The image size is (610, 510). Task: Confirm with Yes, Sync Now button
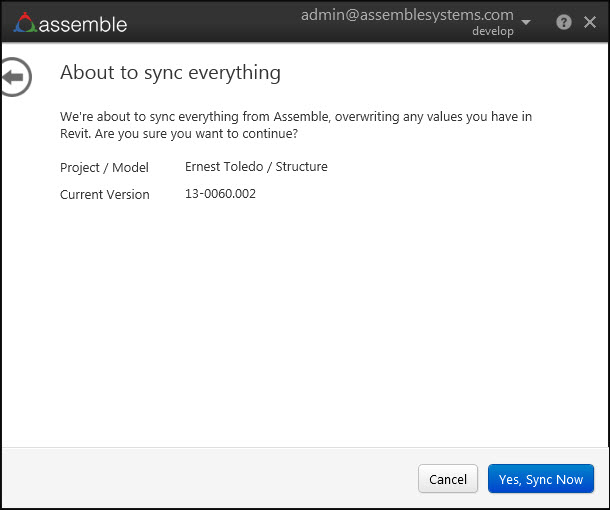[540, 479]
